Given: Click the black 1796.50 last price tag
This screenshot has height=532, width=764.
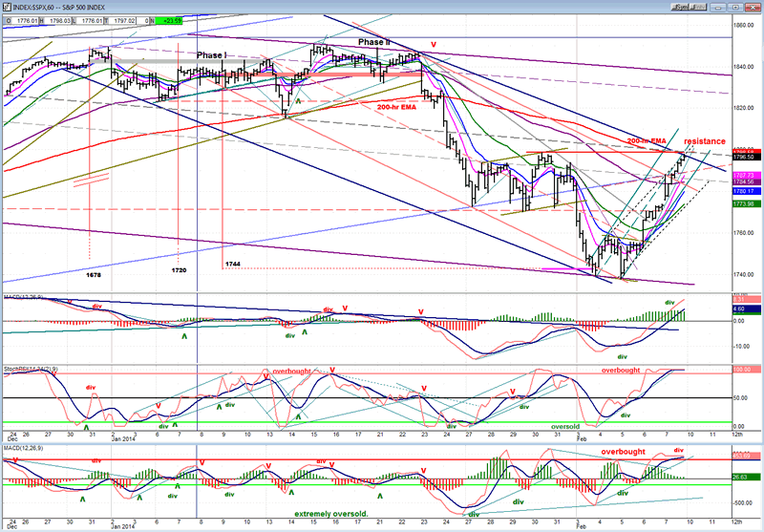Looking at the screenshot, I should pos(746,158).
